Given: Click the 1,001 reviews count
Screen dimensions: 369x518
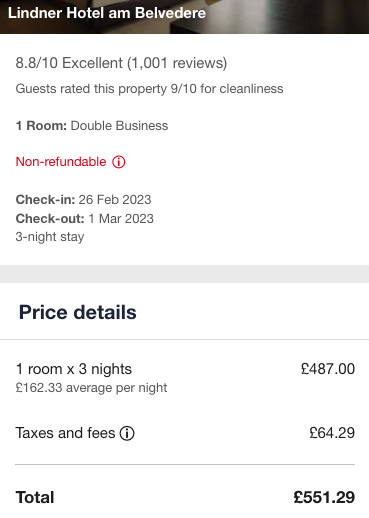Looking at the screenshot, I should [x=177, y=63].
